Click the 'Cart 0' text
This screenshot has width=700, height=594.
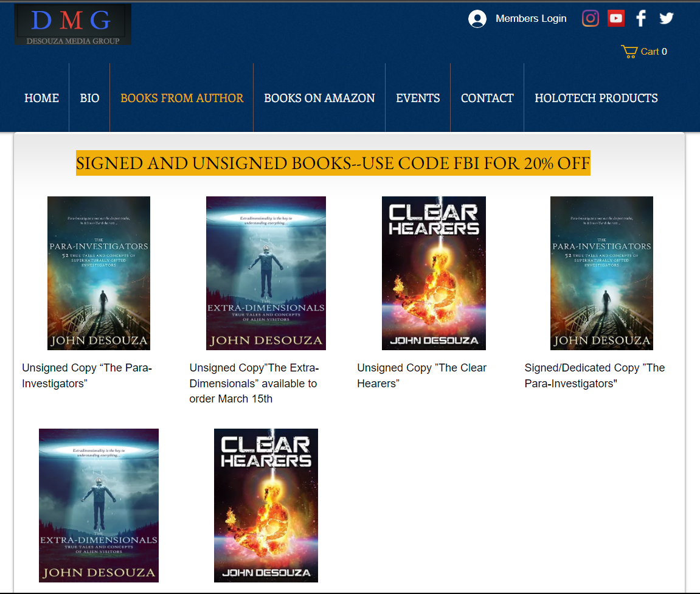click(654, 52)
